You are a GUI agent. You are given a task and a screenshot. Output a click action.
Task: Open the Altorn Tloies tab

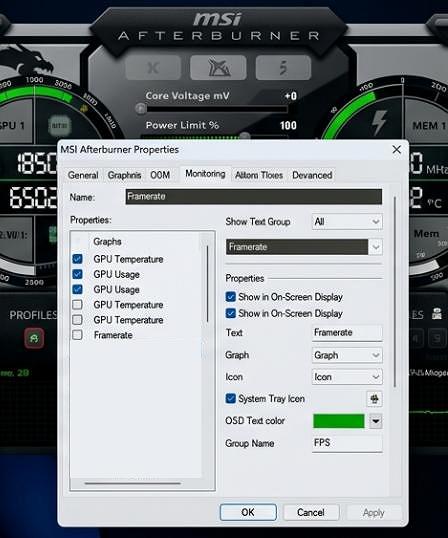click(x=259, y=175)
